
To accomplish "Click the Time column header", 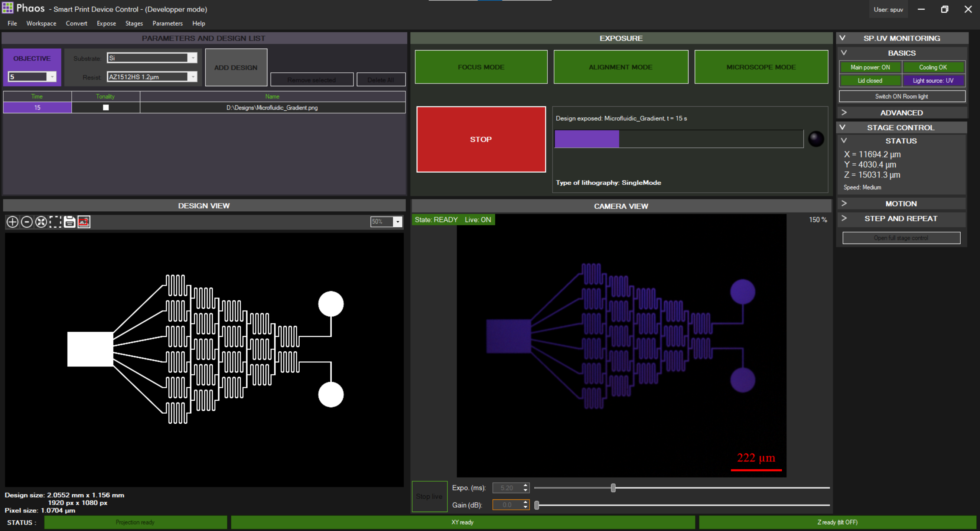I will tap(37, 97).
